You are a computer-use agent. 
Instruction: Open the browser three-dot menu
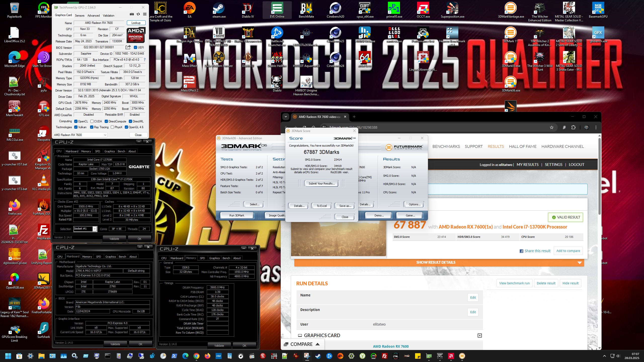point(596,127)
